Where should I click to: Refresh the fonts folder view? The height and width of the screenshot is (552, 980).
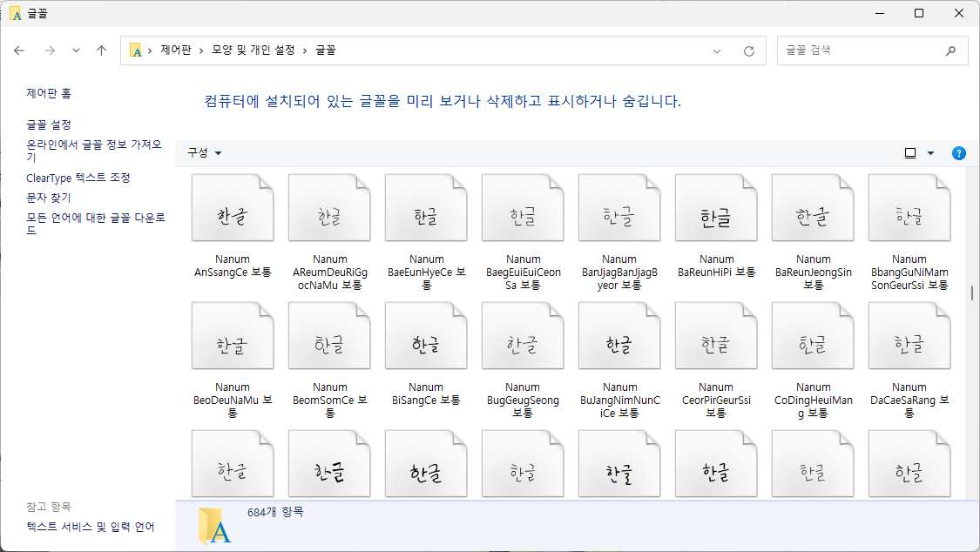[x=748, y=50]
